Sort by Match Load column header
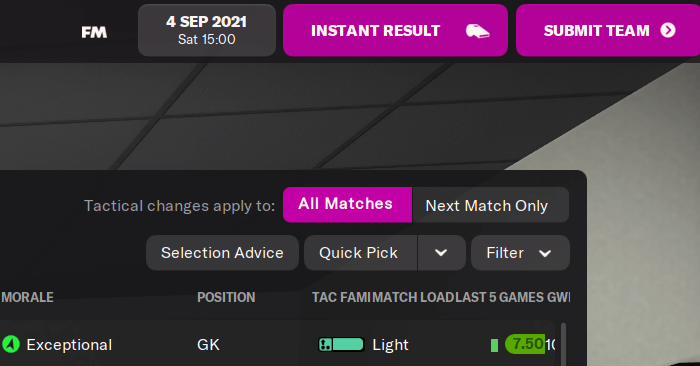 point(413,297)
